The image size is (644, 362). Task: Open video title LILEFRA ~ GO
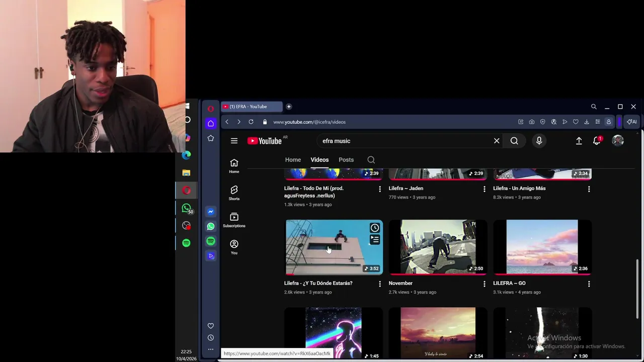pos(509,283)
